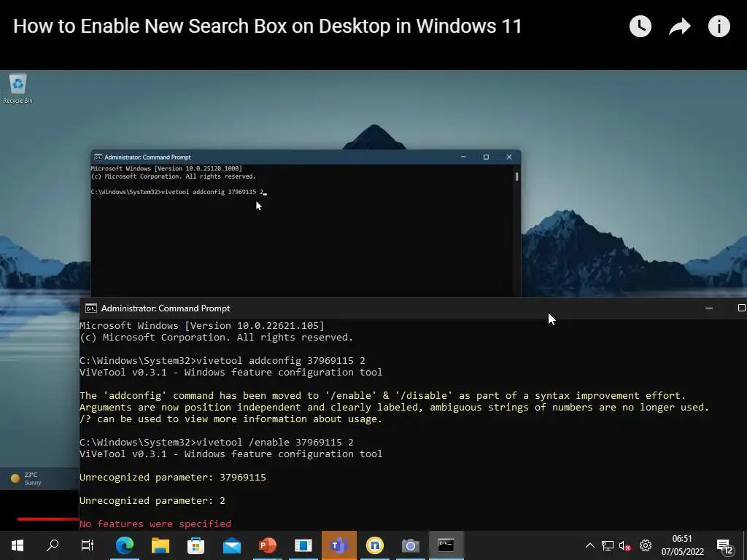Open Task View from taskbar
747x560 pixels.
[x=88, y=545]
